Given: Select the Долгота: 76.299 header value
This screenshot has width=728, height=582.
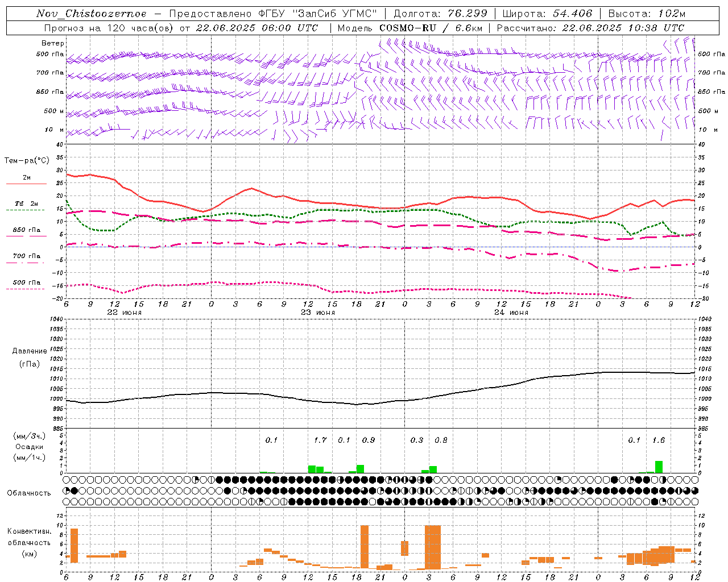Looking at the screenshot, I should (x=440, y=14).
